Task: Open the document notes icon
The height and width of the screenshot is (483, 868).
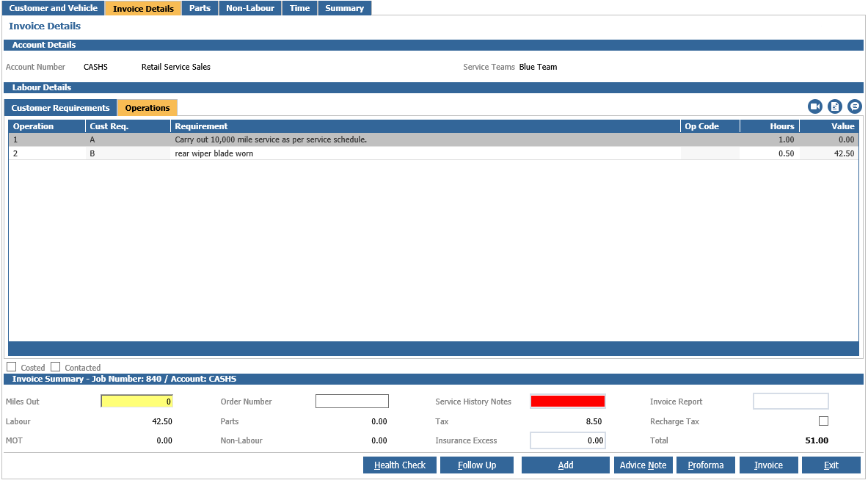Action: click(x=835, y=106)
